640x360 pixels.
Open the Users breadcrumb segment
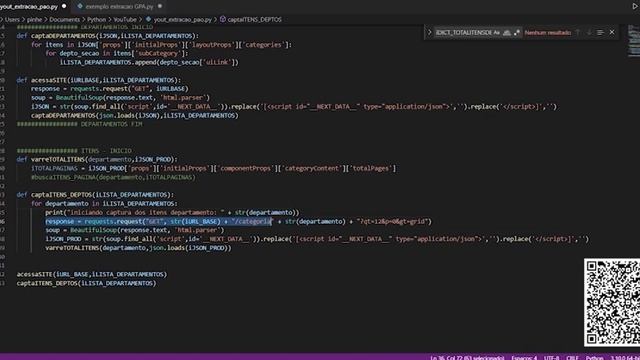tap(12, 19)
